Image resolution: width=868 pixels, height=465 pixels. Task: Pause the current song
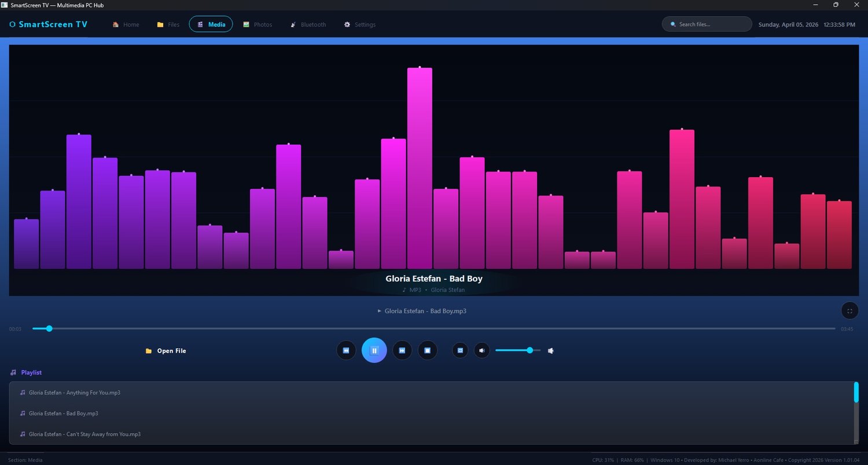[x=374, y=350]
